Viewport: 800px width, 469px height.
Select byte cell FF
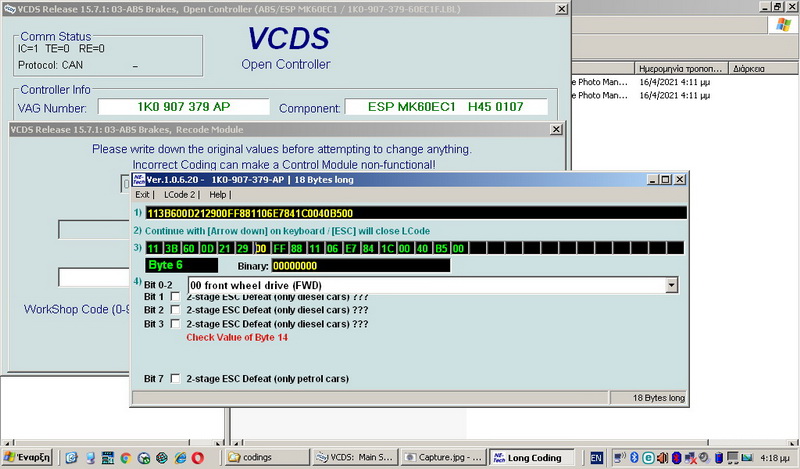click(279, 249)
